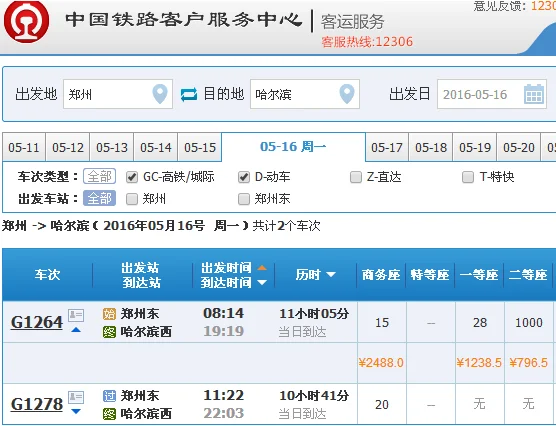Click G1278 商务座 availability 20
The width and height of the screenshot is (556, 426).
pyautogui.click(x=382, y=404)
